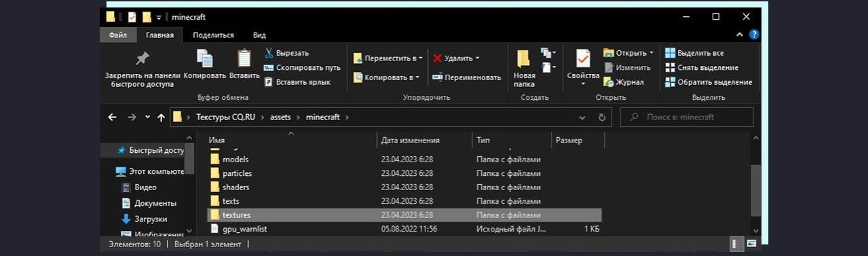Open the easy access dropdown icon
This screenshot has width=868, height=256.
548,67
